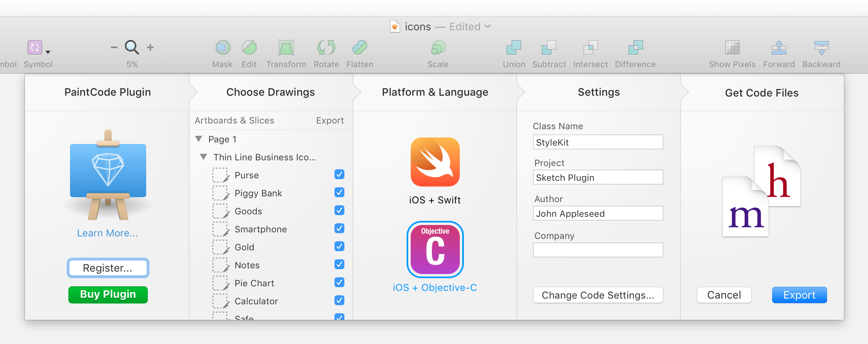
Task: Uncheck export for Safe
Action: click(339, 317)
